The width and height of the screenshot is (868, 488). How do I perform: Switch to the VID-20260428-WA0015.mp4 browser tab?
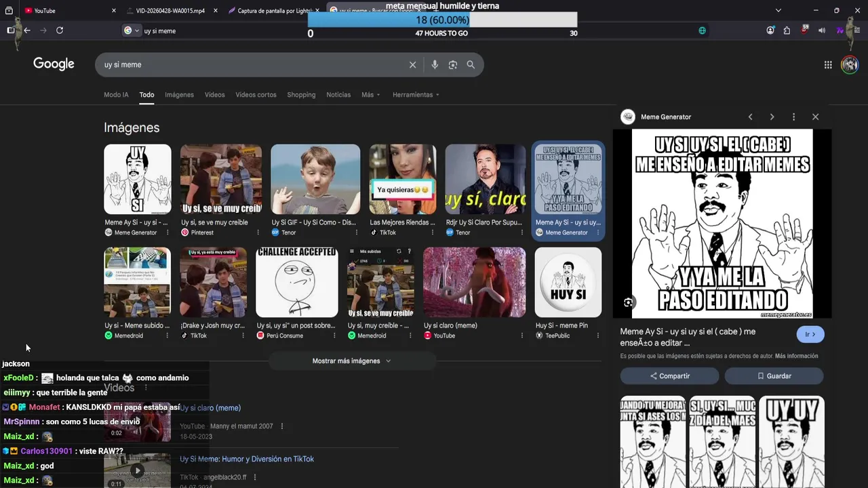[x=170, y=11]
